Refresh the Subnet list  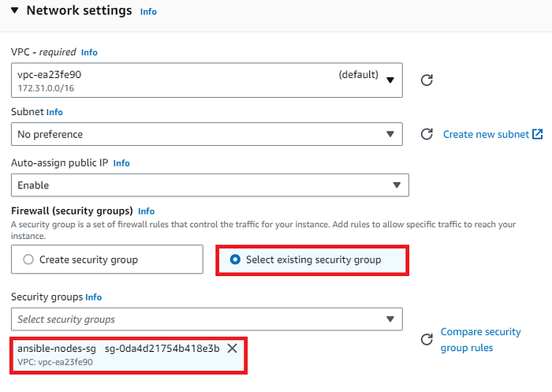click(427, 134)
